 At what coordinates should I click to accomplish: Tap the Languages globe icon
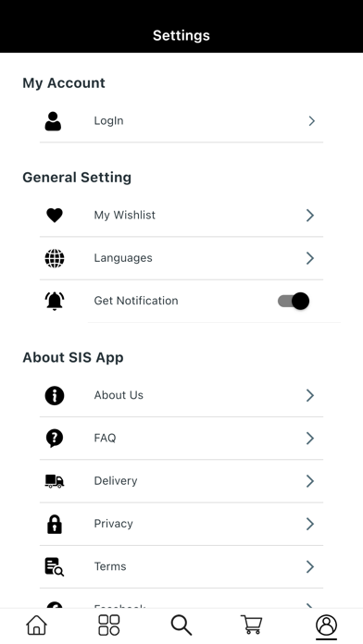pyautogui.click(x=55, y=258)
